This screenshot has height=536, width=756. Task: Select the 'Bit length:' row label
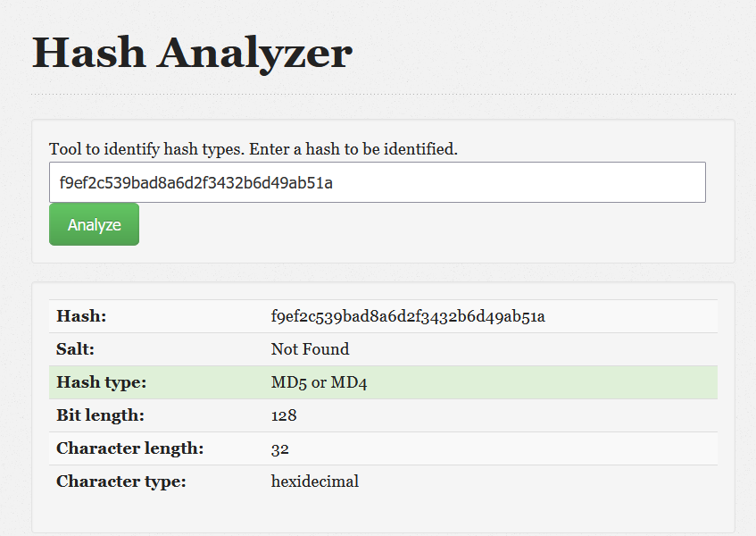100,415
